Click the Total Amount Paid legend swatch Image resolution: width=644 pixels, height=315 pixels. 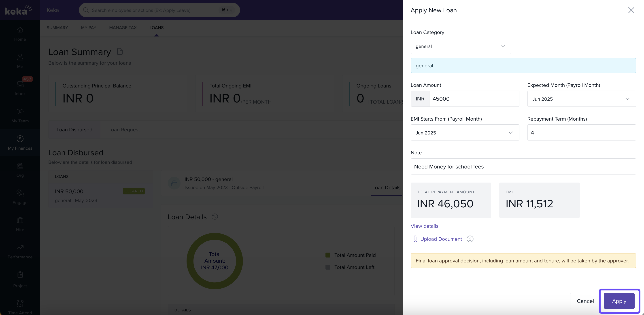[328, 255]
